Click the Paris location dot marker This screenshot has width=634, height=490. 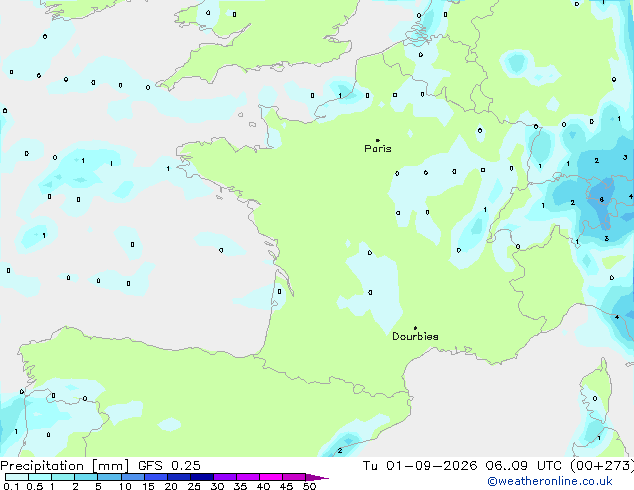click(x=378, y=140)
